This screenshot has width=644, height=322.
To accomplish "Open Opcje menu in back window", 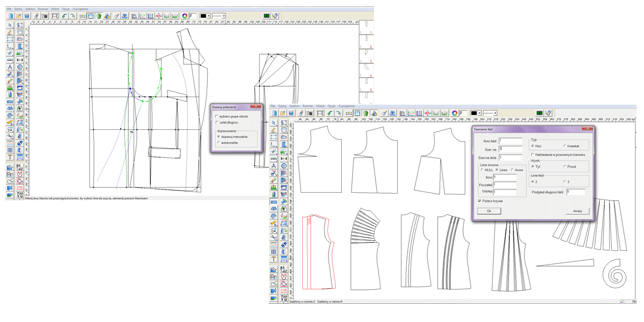I will 66,9.
